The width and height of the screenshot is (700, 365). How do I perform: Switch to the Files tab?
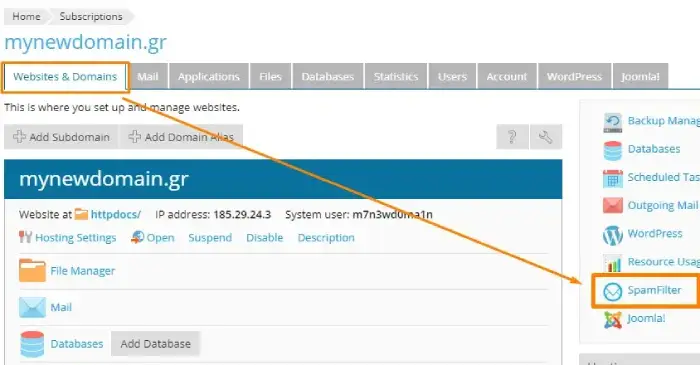(x=270, y=77)
